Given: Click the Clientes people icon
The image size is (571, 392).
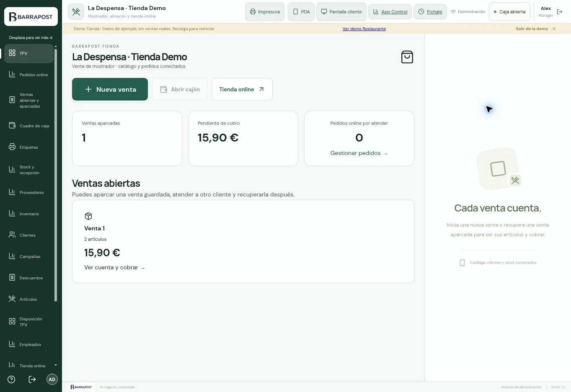Looking at the screenshot, I should pos(12,235).
